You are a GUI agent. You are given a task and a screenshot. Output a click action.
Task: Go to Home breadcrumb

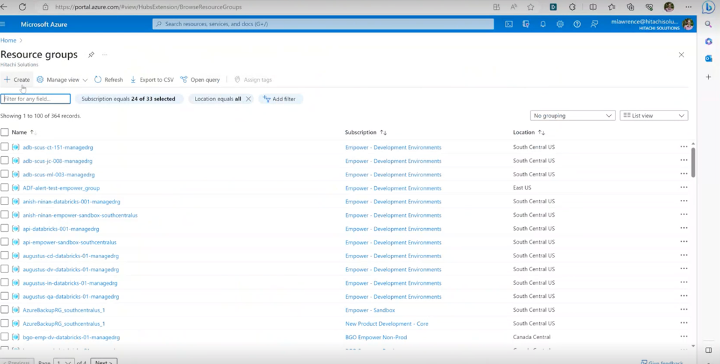[8, 40]
